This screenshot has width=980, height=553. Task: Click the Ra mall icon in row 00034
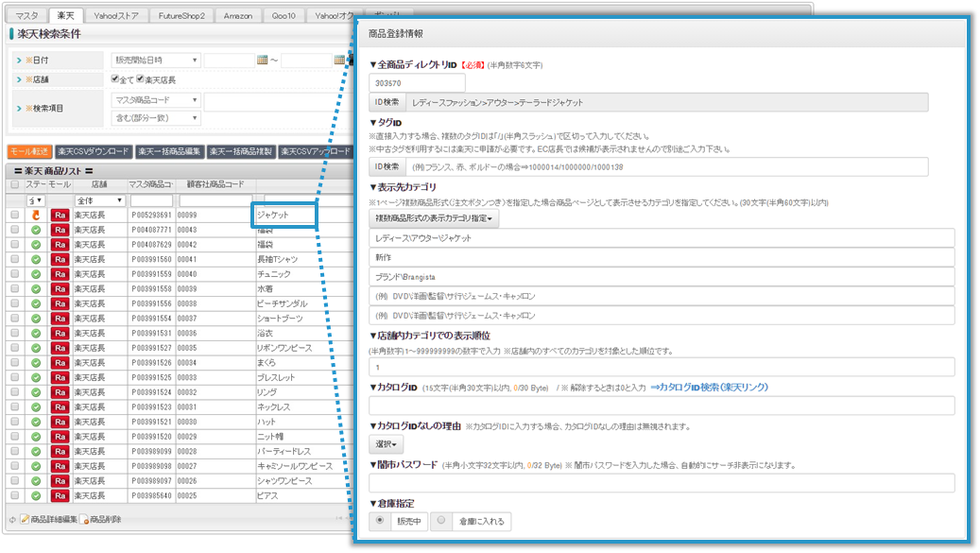click(60, 363)
